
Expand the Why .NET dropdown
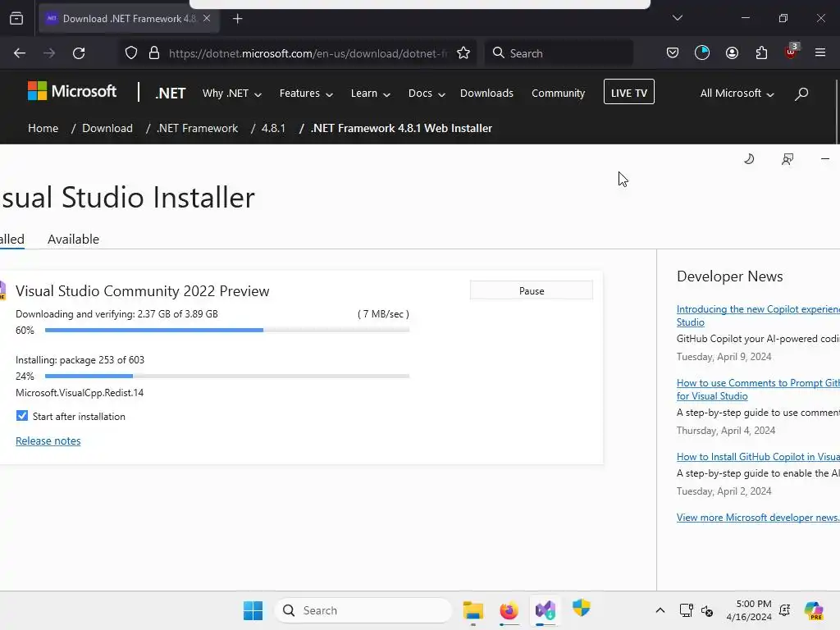click(232, 94)
